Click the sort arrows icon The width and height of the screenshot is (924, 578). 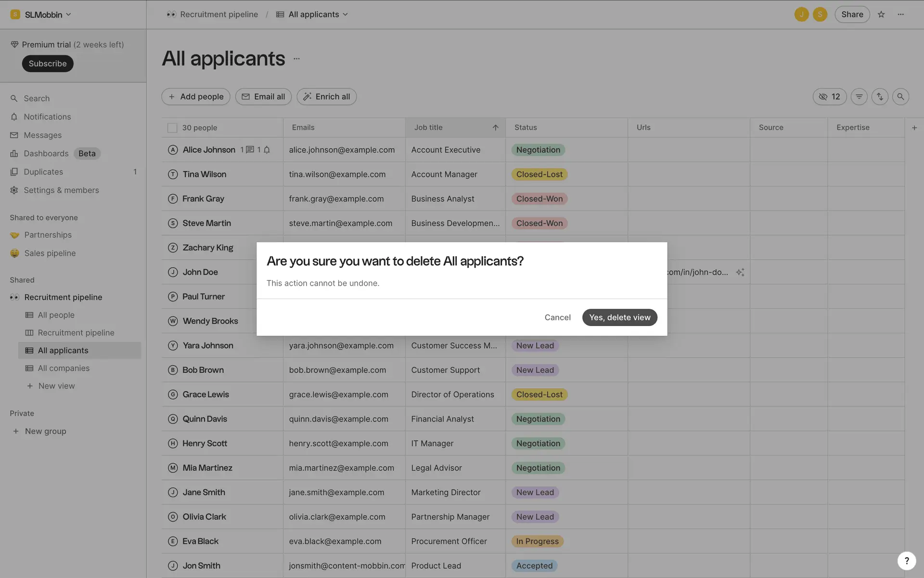pos(880,97)
